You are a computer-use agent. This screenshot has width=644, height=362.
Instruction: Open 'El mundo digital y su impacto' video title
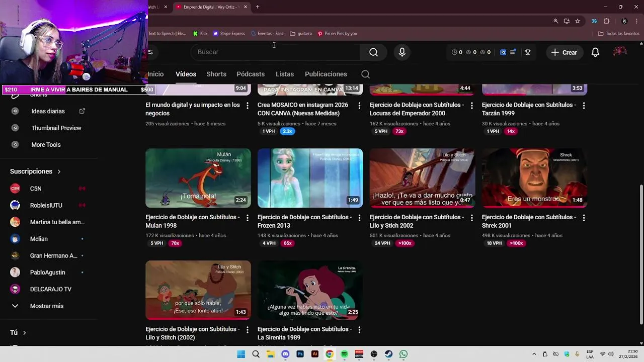193,109
